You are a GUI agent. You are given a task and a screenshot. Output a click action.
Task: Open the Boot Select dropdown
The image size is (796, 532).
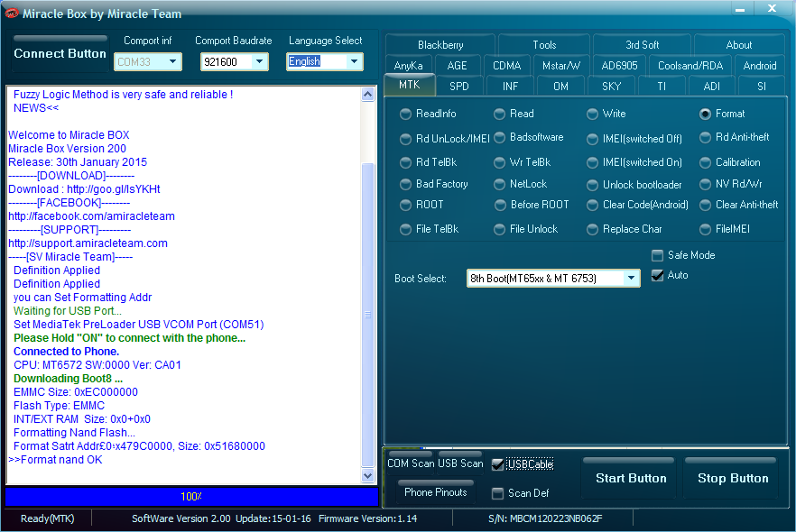(x=631, y=278)
